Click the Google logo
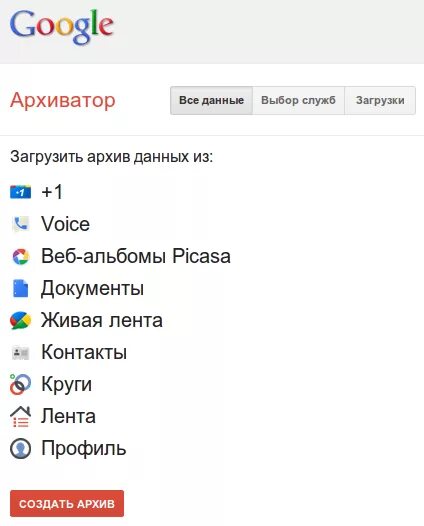Image resolution: width=424 pixels, height=526 pixels. point(62,27)
